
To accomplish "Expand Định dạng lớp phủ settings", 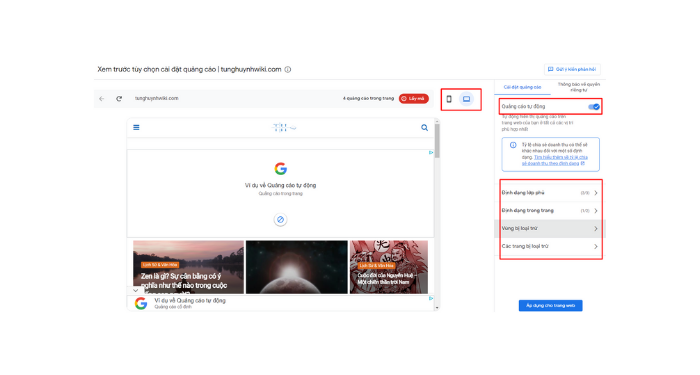I will [x=550, y=193].
